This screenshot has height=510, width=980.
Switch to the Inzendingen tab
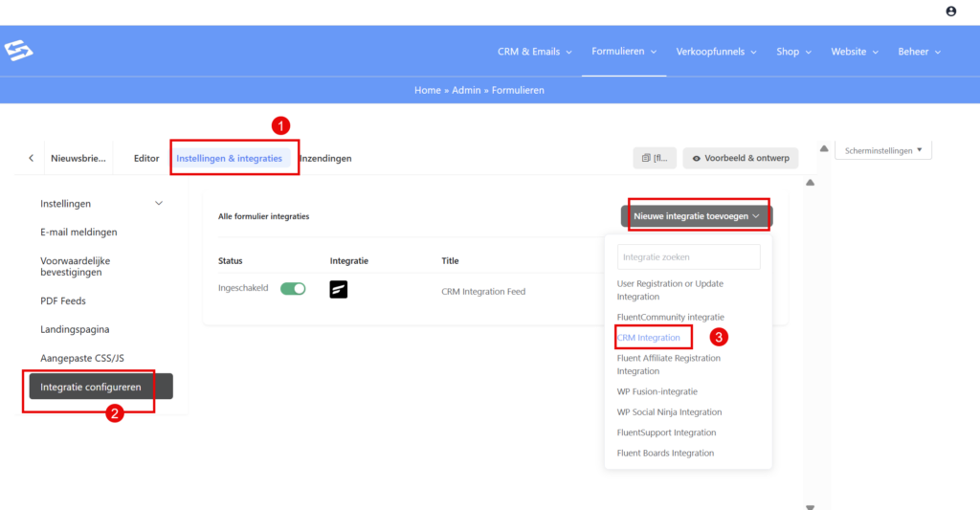325,158
